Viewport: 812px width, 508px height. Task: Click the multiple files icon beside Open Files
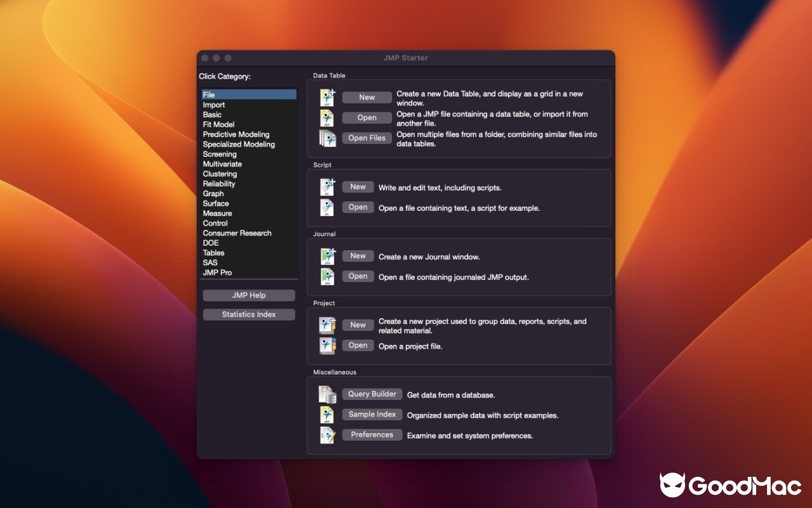[x=327, y=138]
